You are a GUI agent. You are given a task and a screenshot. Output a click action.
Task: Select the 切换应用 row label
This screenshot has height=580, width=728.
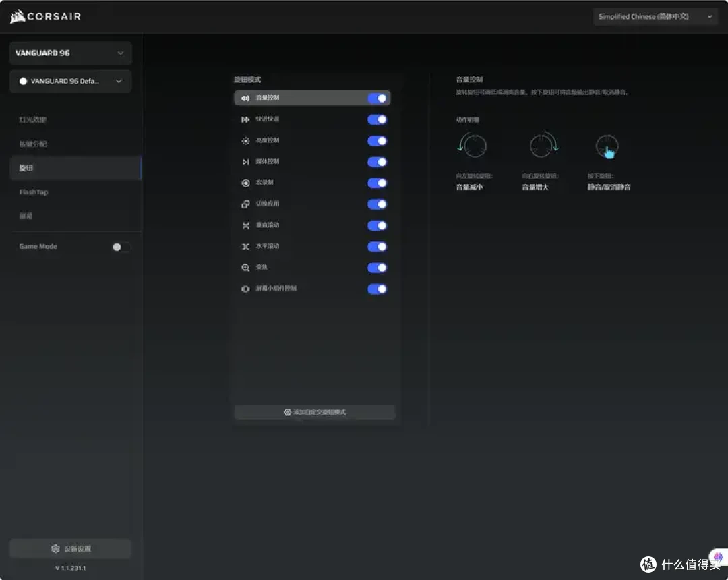pos(268,204)
